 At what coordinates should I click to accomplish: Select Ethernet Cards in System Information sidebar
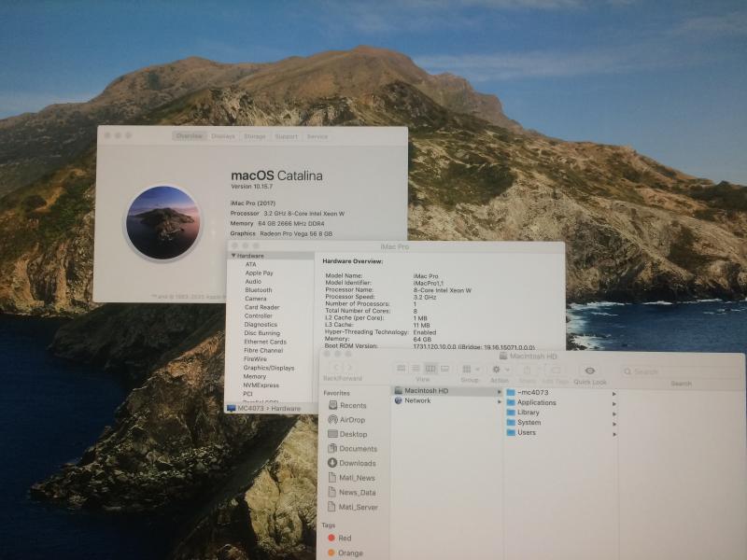(x=265, y=342)
